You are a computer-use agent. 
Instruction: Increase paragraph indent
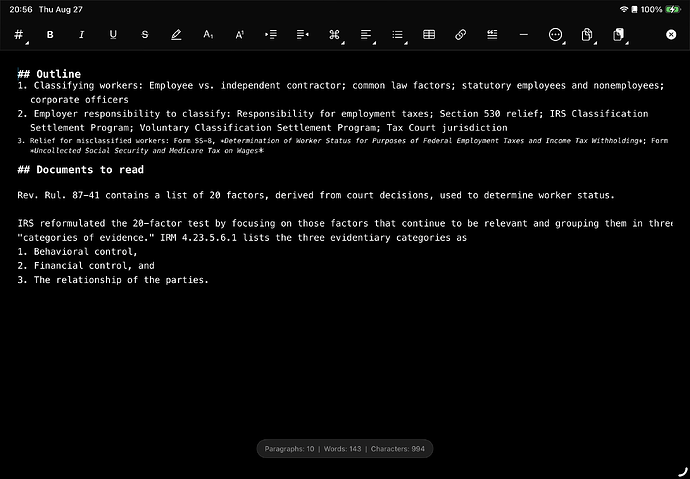[x=271, y=35]
